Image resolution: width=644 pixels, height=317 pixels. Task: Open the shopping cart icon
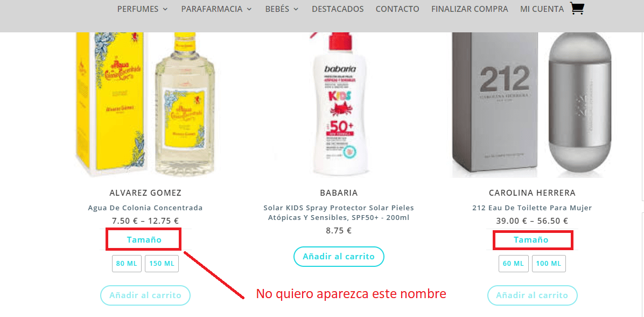[x=577, y=8]
